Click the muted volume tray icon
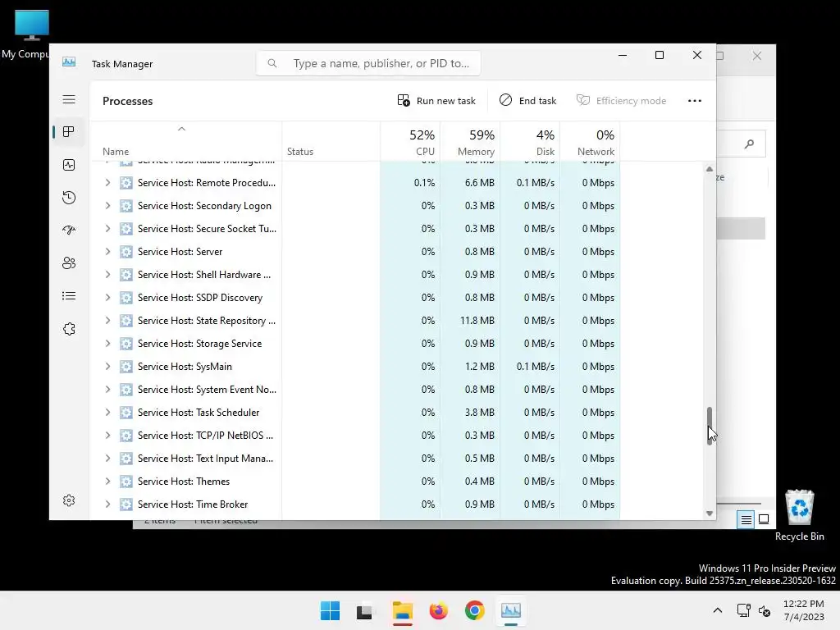This screenshot has width=840, height=630. pyautogui.click(x=765, y=610)
